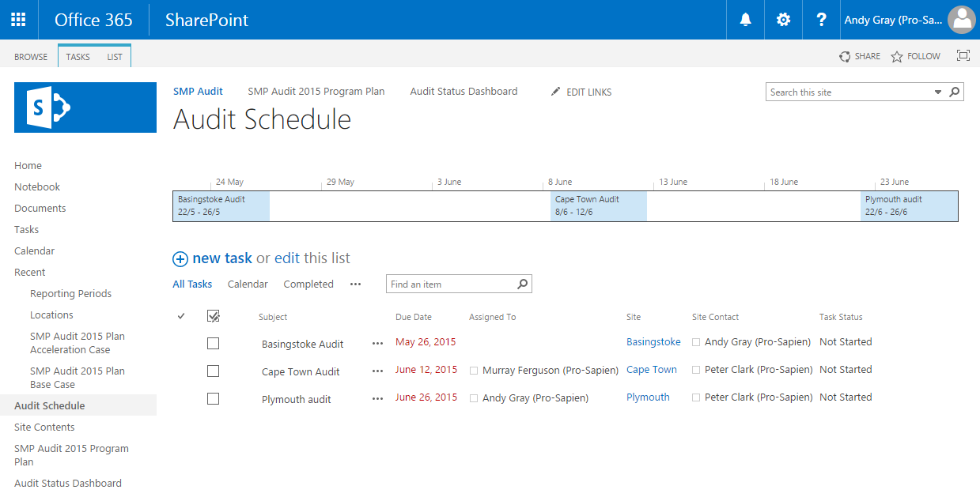Viewport: 980px width, 501px height.
Task: Toggle focus on content mode icon
Action: click(x=963, y=56)
